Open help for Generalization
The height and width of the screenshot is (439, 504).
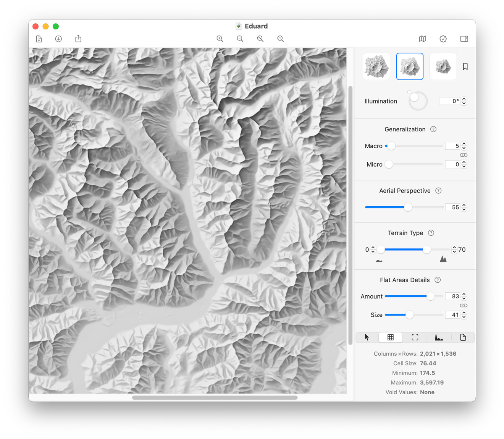coord(433,129)
